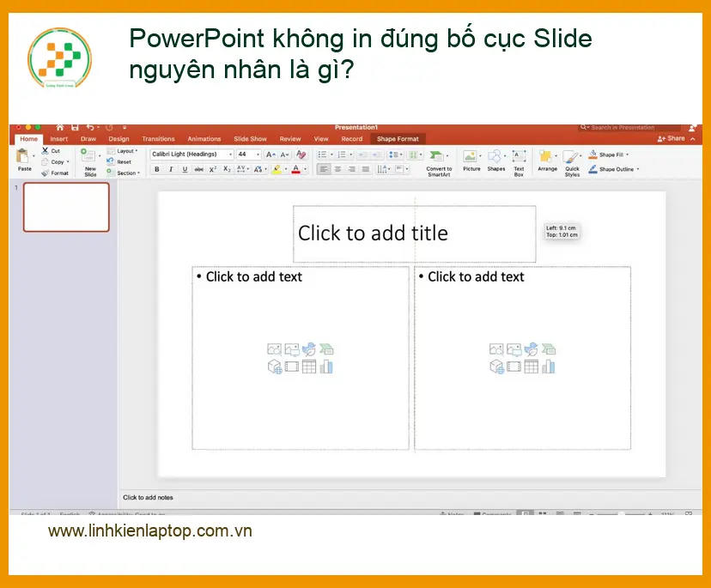Toggle Bold formatting
Viewport: 711px width, 588px height.
tap(157, 169)
